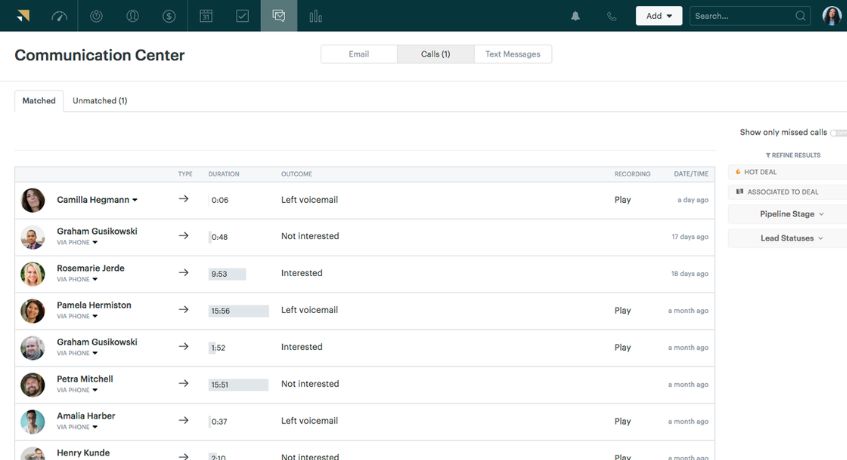Open the Add dropdown button

click(659, 16)
